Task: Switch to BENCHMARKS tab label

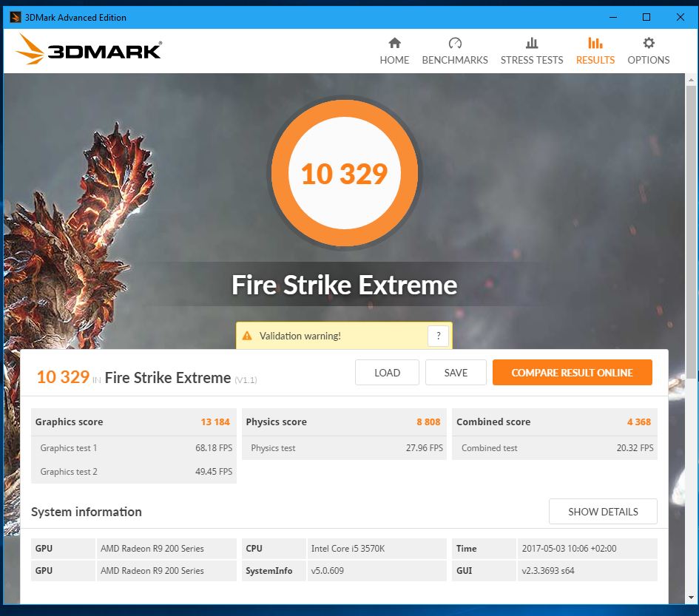Action: [455, 60]
